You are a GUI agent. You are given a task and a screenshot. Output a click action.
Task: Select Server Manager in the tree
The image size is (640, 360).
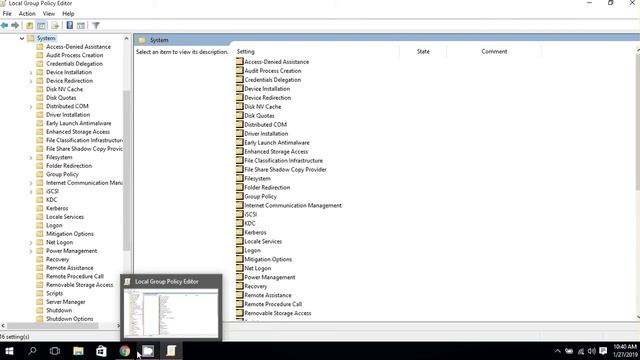pos(65,302)
